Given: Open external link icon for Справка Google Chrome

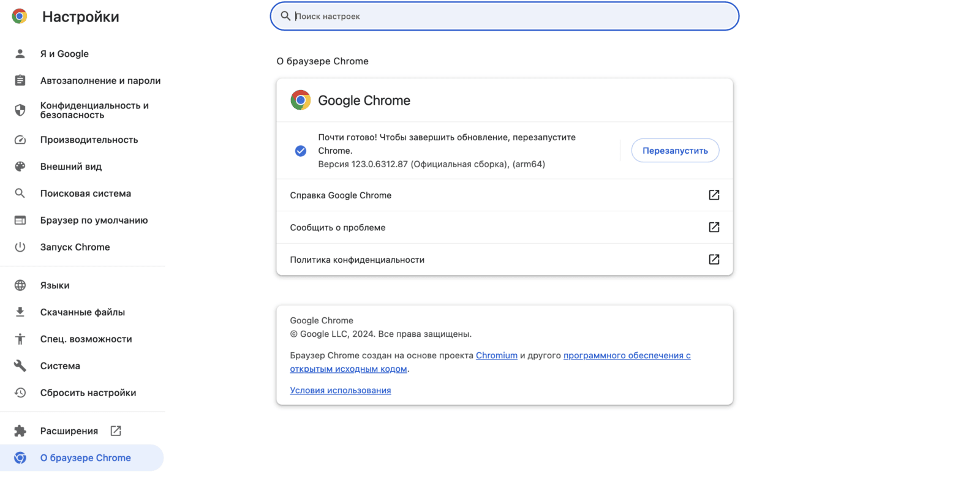Looking at the screenshot, I should click(x=714, y=195).
